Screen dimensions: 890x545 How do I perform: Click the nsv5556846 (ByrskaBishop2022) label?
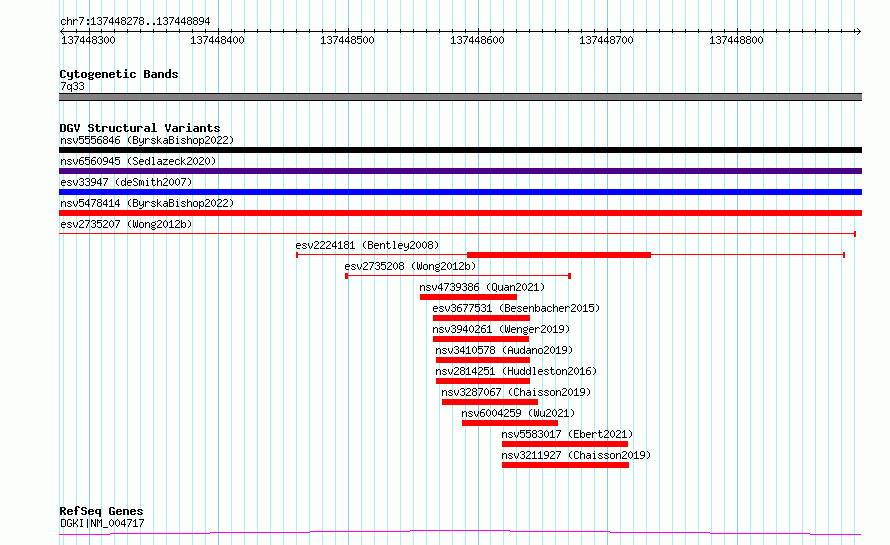point(147,140)
